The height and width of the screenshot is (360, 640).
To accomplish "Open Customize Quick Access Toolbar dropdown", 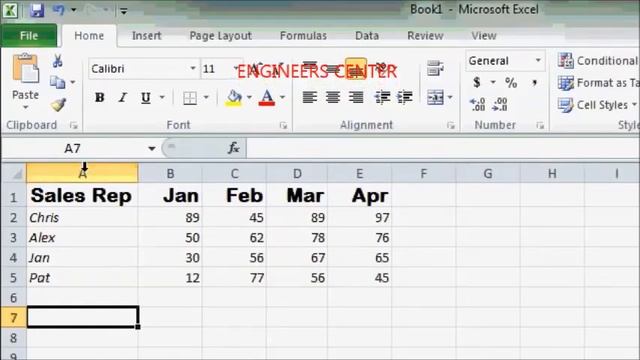I will pos(123,11).
